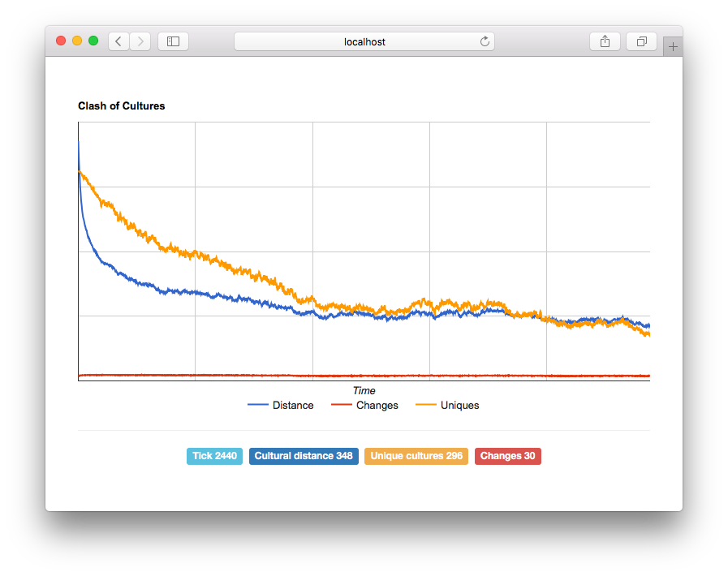
Task: Click the browser forward arrow
Action: (x=139, y=41)
